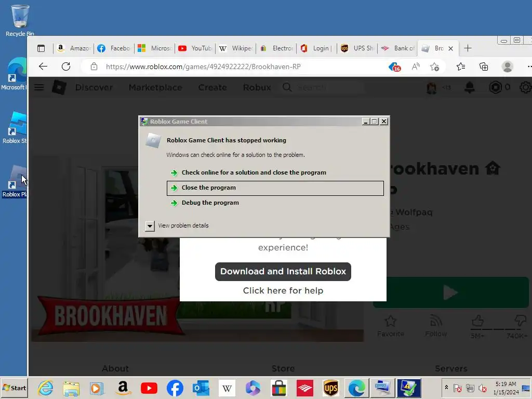Open the Windows Start button
The width and height of the screenshot is (532, 399).
14,388
